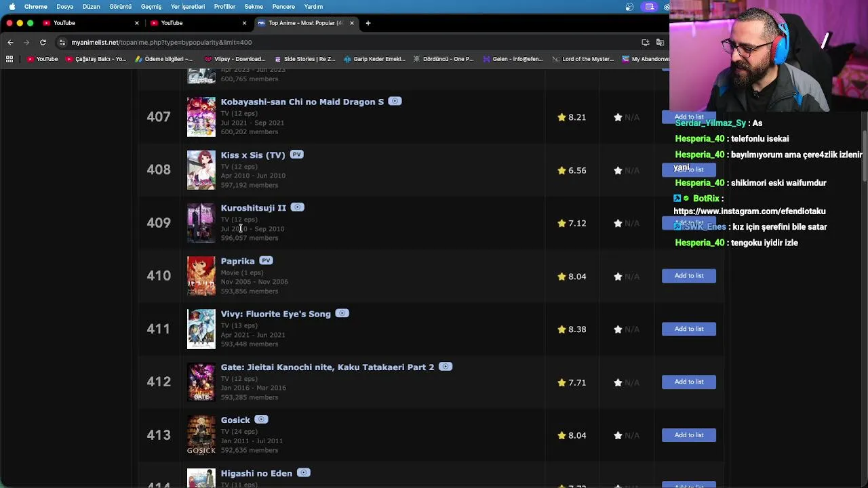
Task: Add Vivy: Fluorite Eye's Song to list
Action: 689,329
